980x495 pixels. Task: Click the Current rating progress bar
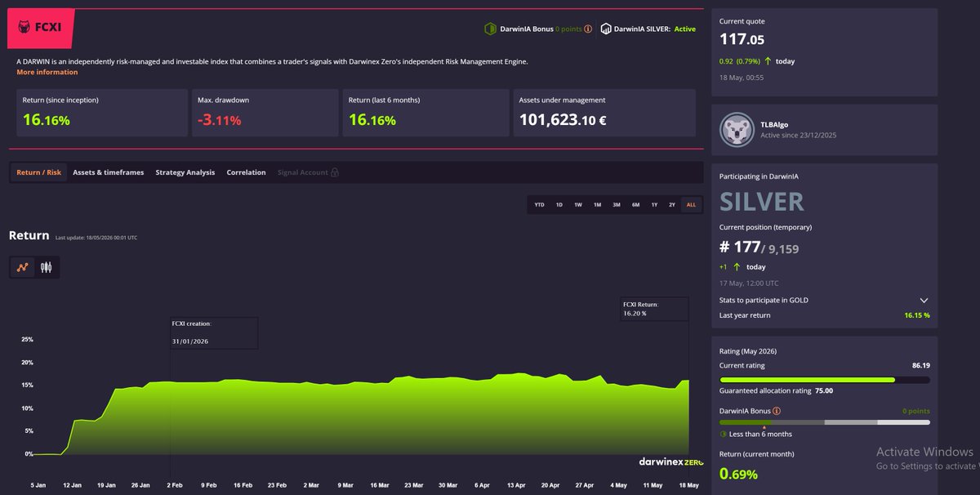tap(824, 380)
